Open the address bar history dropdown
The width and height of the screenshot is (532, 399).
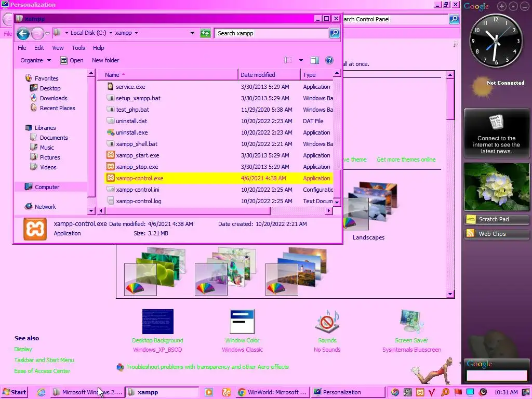pyautogui.click(x=192, y=33)
